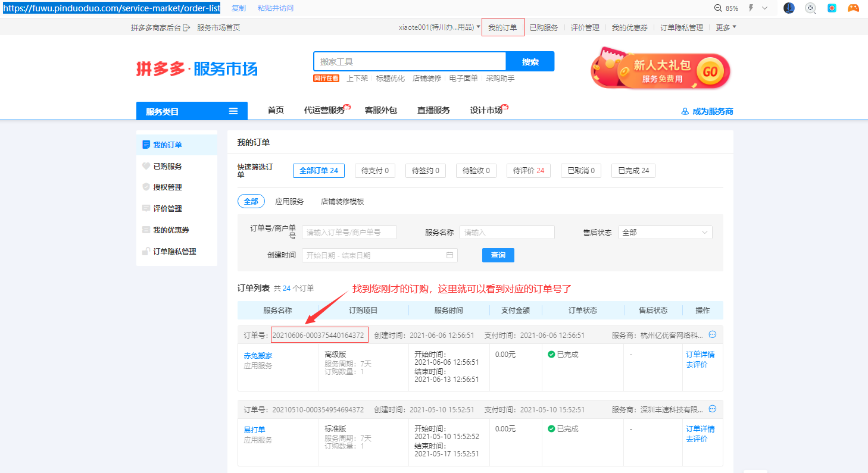
Task: Click 去评价 for the 赤兔搬家 order
Action: 697,364
